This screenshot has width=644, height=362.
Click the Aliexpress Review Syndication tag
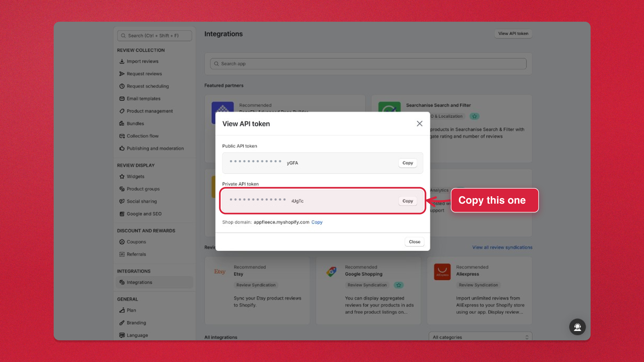[x=478, y=285]
